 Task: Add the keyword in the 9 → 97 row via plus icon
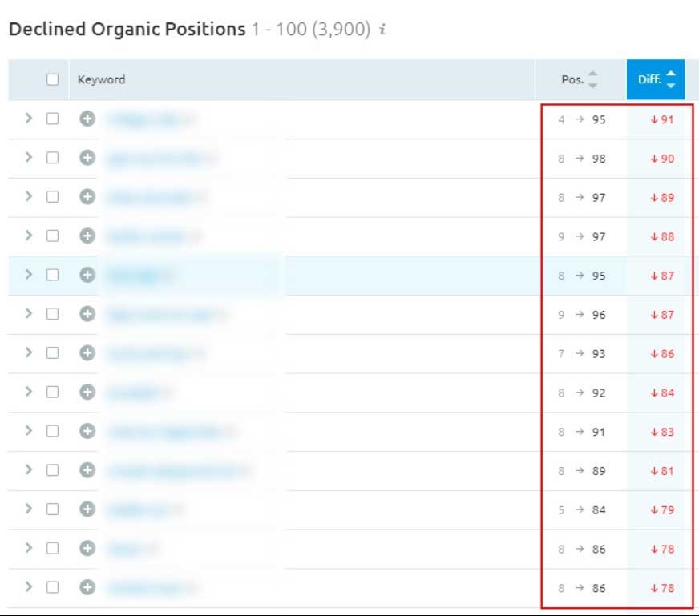tap(87, 236)
